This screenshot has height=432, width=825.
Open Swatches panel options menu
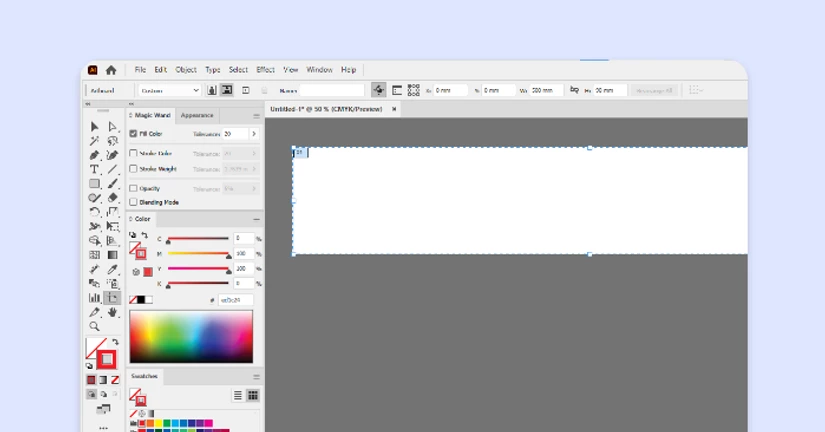pos(256,377)
